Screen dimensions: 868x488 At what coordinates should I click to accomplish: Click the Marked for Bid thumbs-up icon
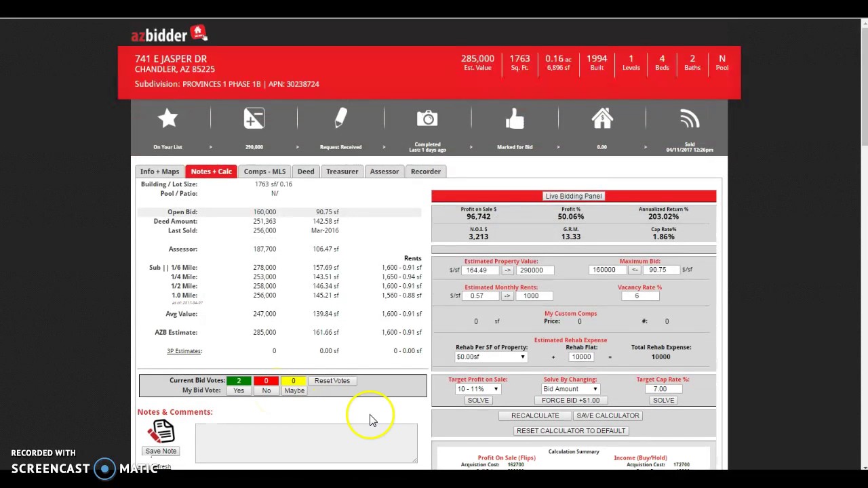(x=515, y=119)
